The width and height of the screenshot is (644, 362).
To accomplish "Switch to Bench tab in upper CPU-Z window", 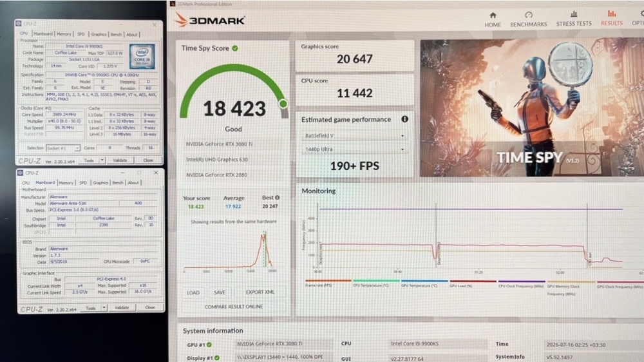I will coord(116,35).
